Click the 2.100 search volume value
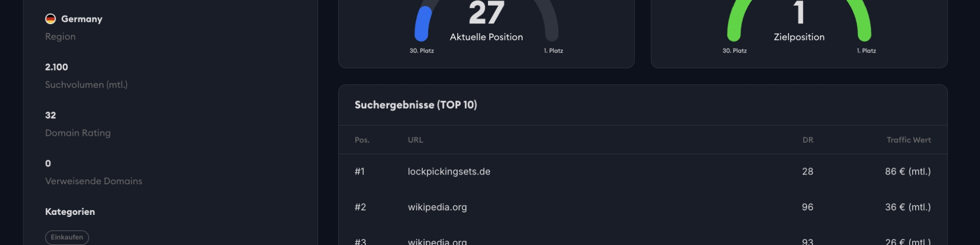 click(56, 67)
